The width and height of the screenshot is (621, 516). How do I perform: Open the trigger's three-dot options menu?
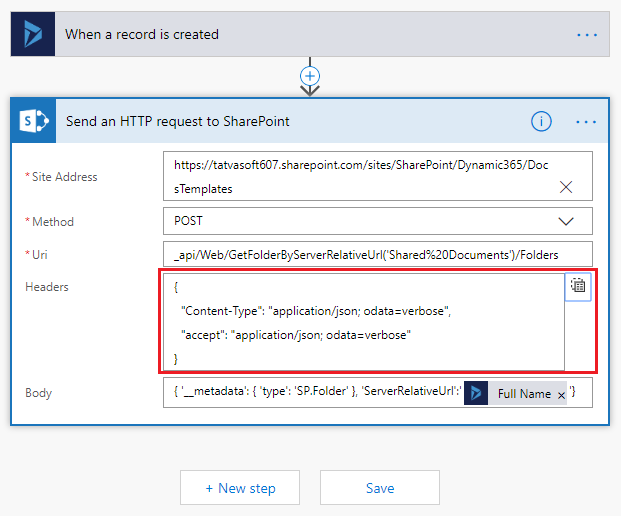587,35
